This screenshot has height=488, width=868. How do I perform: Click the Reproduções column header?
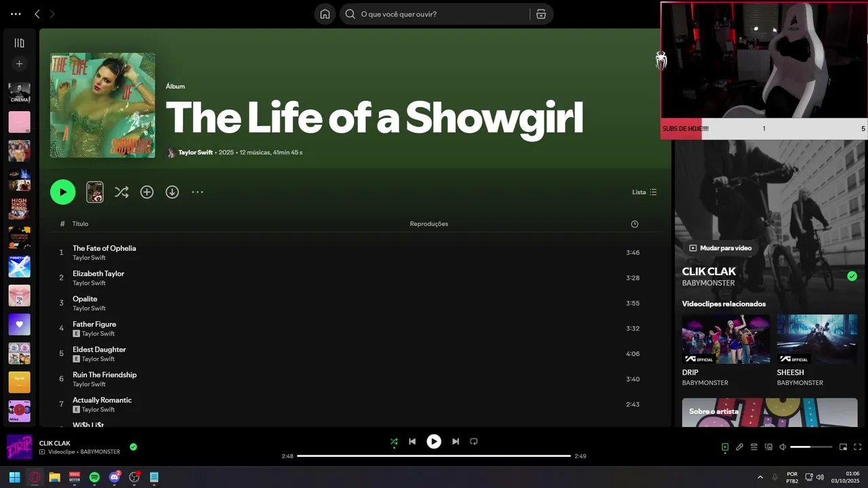[x=429, y=224]
